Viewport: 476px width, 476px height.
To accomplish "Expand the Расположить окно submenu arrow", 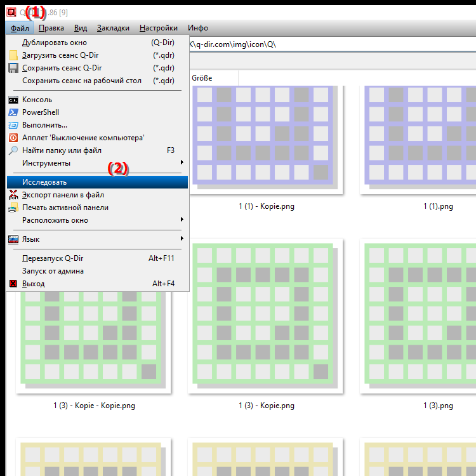I will 182,220.
